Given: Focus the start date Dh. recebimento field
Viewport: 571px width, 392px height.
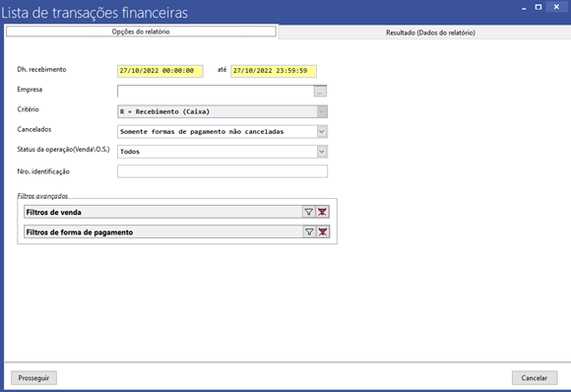Looking at the screenshot, I should 160,71.
